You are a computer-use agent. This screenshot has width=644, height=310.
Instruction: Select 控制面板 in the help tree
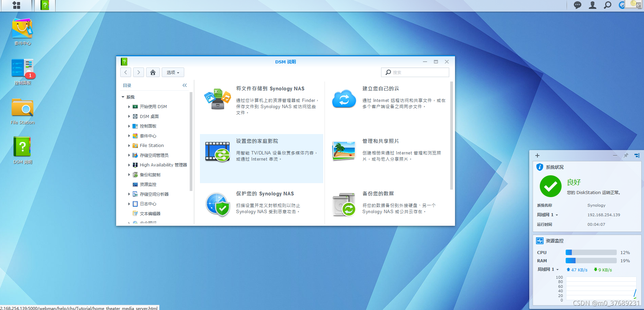148,126
